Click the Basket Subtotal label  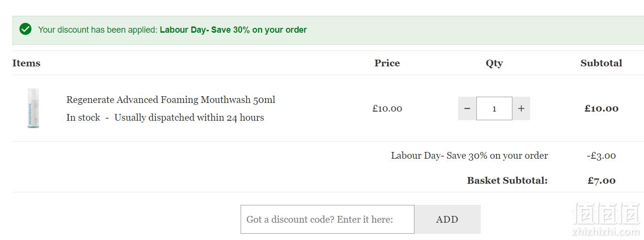(507, 181)
